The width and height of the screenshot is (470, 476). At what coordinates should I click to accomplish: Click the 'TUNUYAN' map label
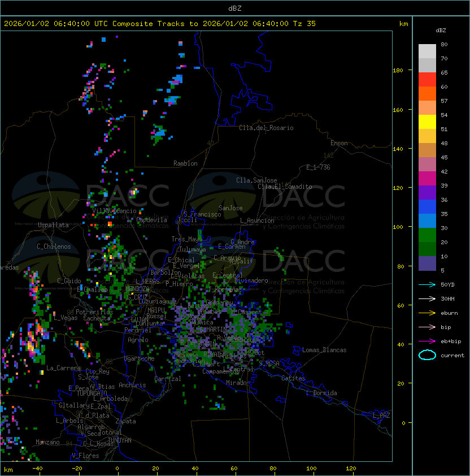click(120, 440)
